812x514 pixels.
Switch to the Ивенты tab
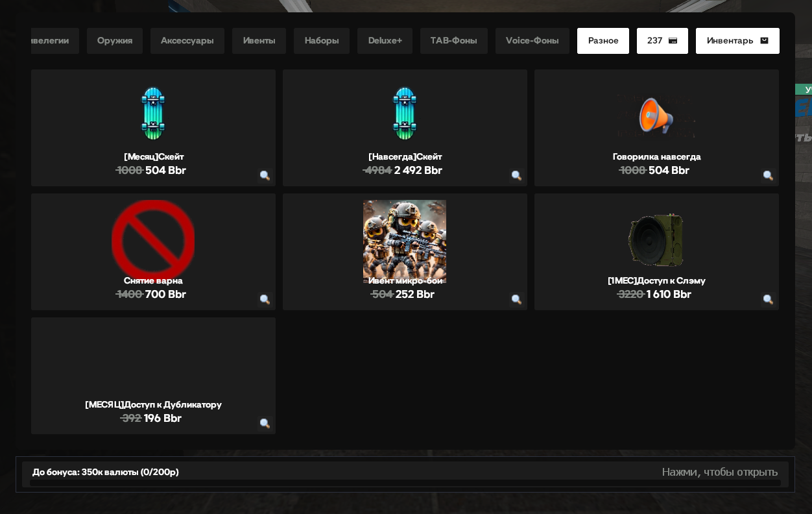[259, 41]
